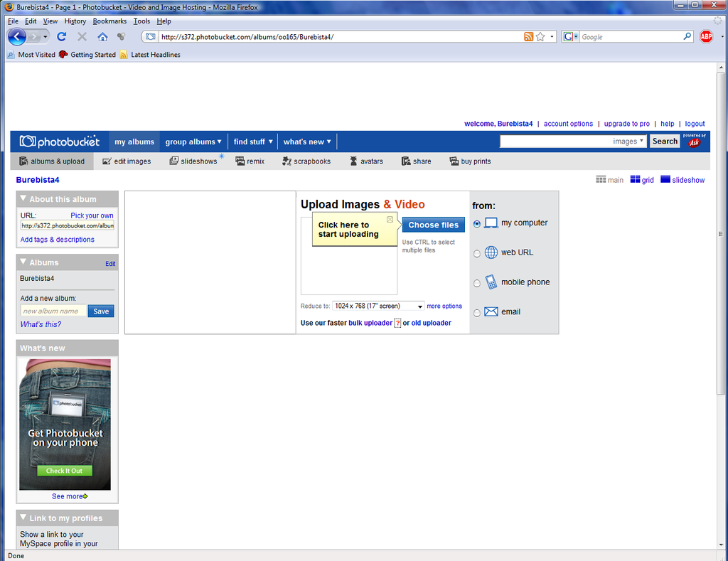Switch to main view

point(609,180)
